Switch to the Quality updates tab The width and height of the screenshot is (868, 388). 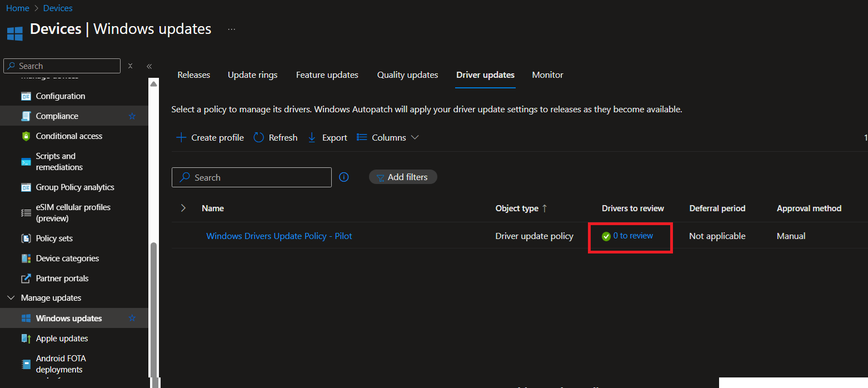tap(407, 74)
